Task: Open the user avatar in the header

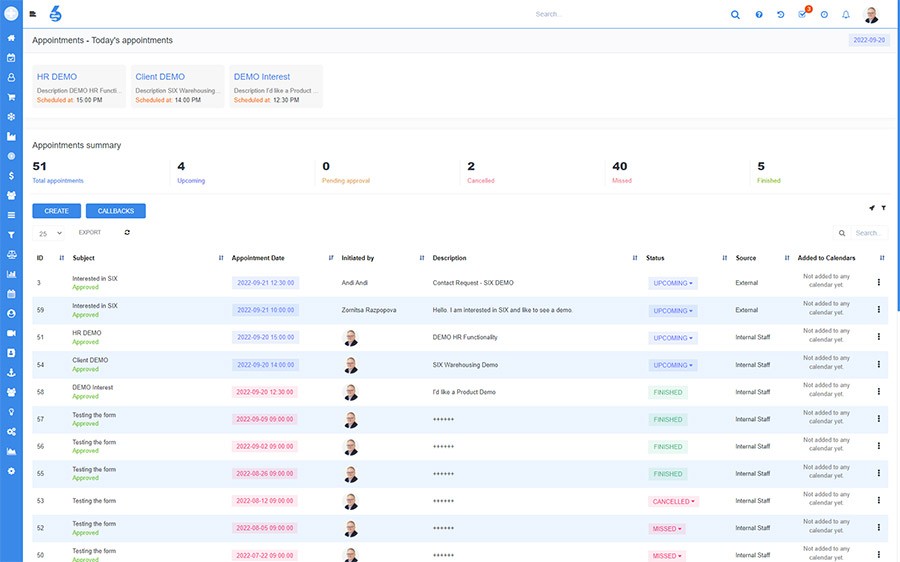Action: [x=871, y=15]
